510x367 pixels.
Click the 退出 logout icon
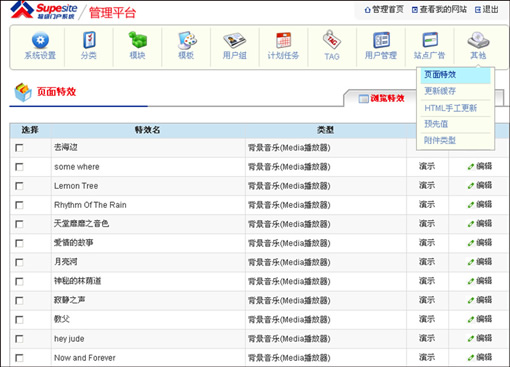point(478,10)
